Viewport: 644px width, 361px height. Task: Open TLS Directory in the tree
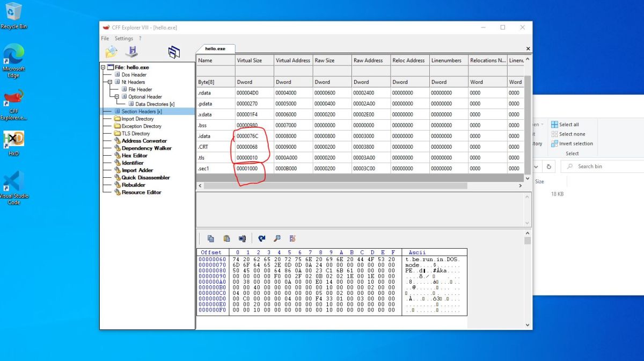click(135, 133)
